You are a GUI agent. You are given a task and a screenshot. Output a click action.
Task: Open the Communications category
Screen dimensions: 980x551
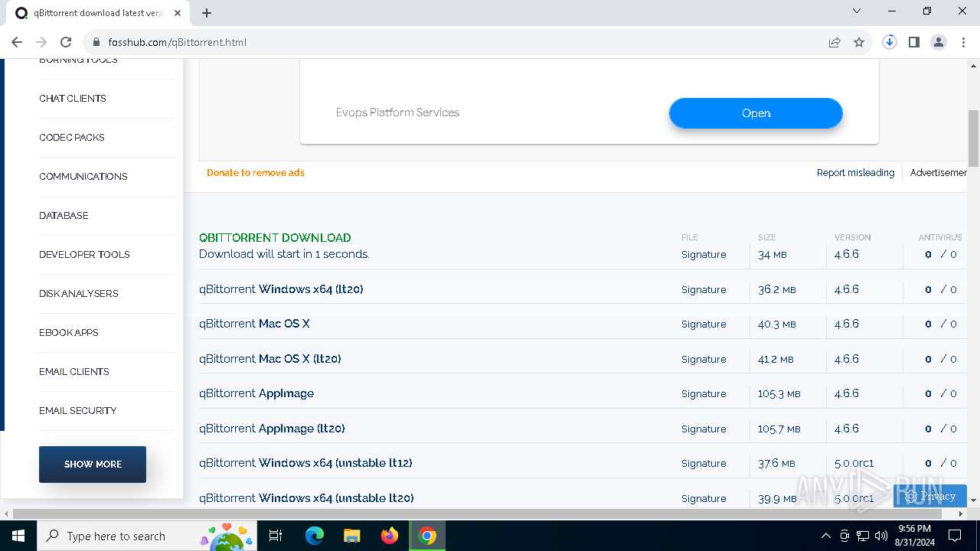click(x=83, y=177)
